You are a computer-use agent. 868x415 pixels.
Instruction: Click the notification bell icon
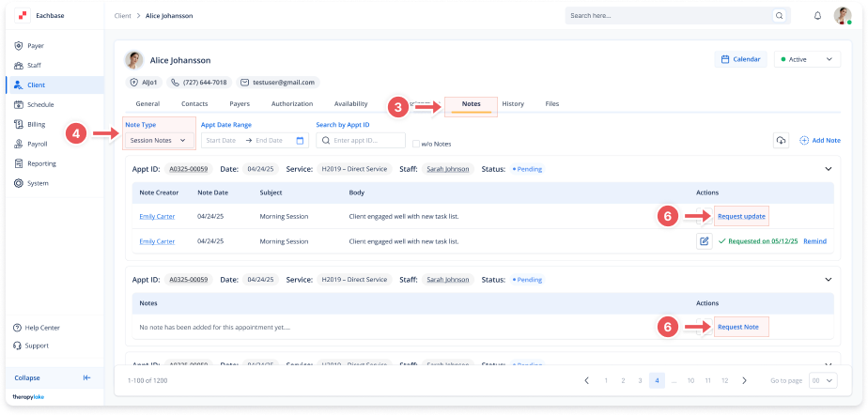(x=817, y=16)
